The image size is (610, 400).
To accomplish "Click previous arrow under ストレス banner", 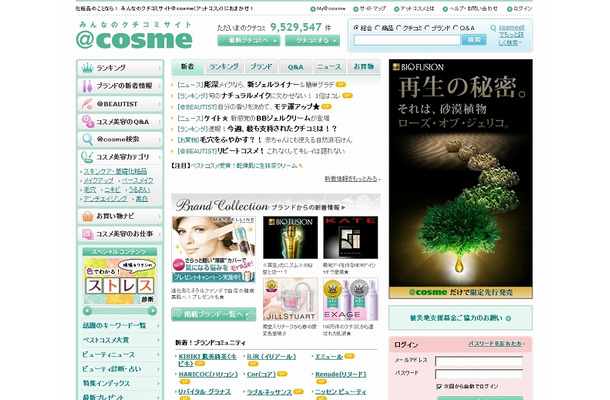I will tap(87, 311).
